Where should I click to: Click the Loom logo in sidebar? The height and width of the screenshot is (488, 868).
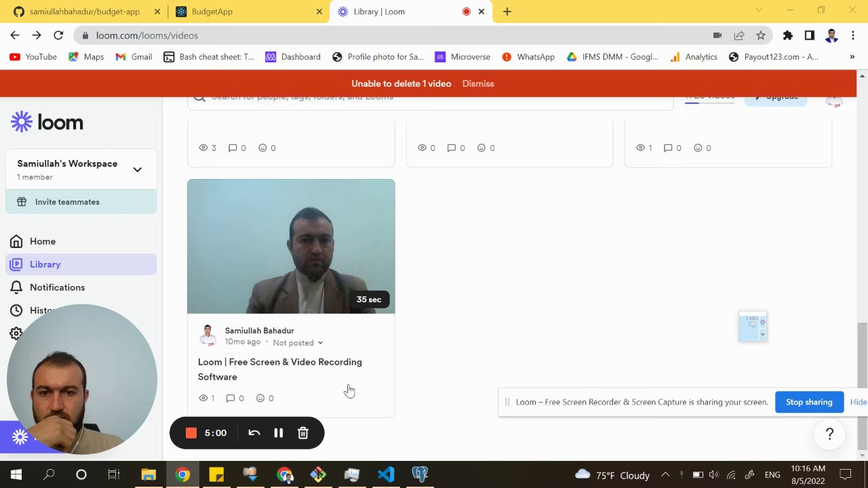[47, 122]
